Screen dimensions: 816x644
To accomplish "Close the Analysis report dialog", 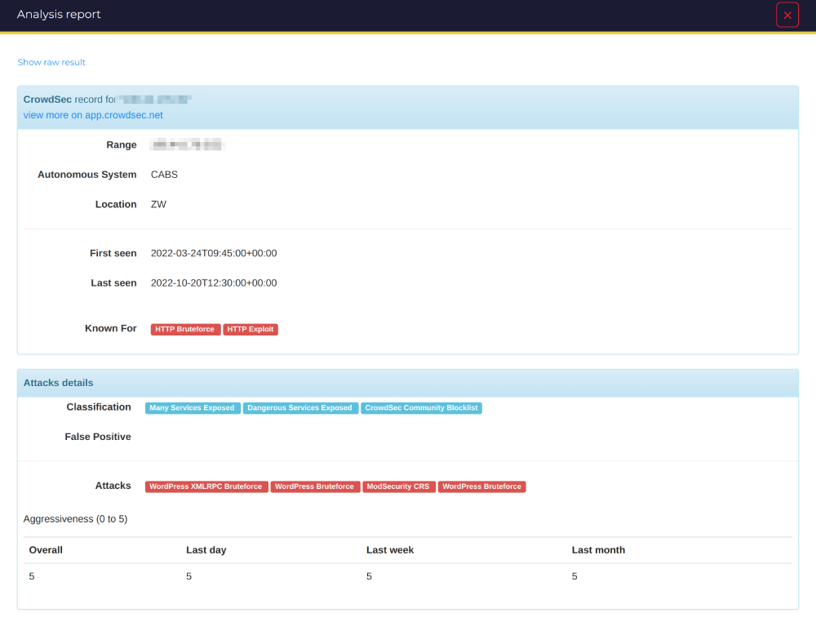I will 787,16.
